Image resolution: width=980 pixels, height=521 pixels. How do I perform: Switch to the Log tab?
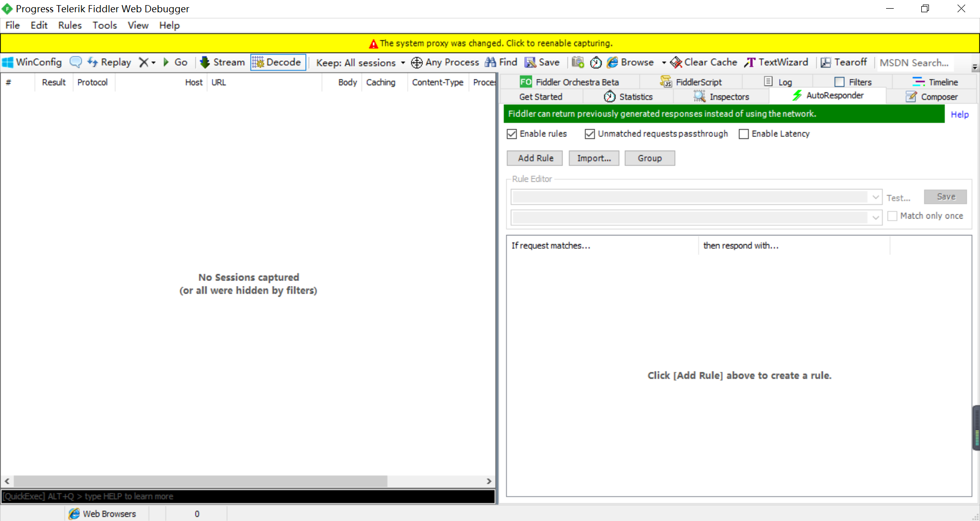778,82
